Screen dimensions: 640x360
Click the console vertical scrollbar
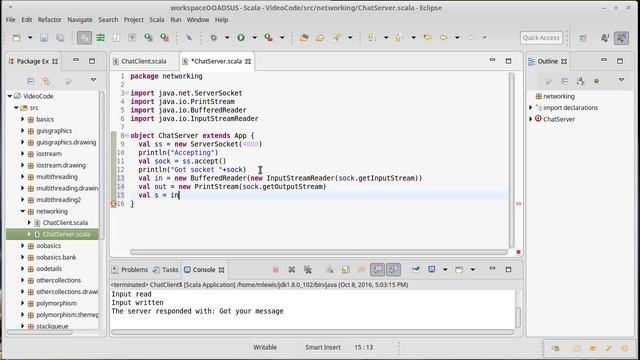coord(518,317)
